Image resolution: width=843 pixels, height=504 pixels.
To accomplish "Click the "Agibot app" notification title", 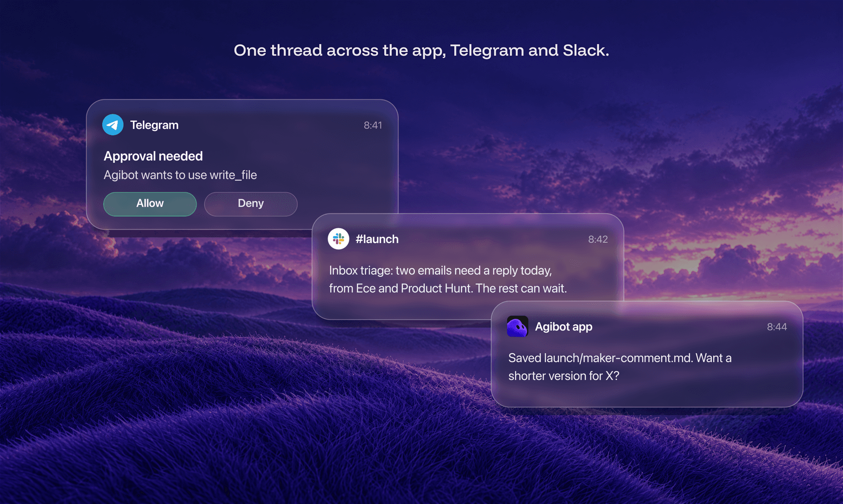I will pyautogui.click(x=564, y=327).
